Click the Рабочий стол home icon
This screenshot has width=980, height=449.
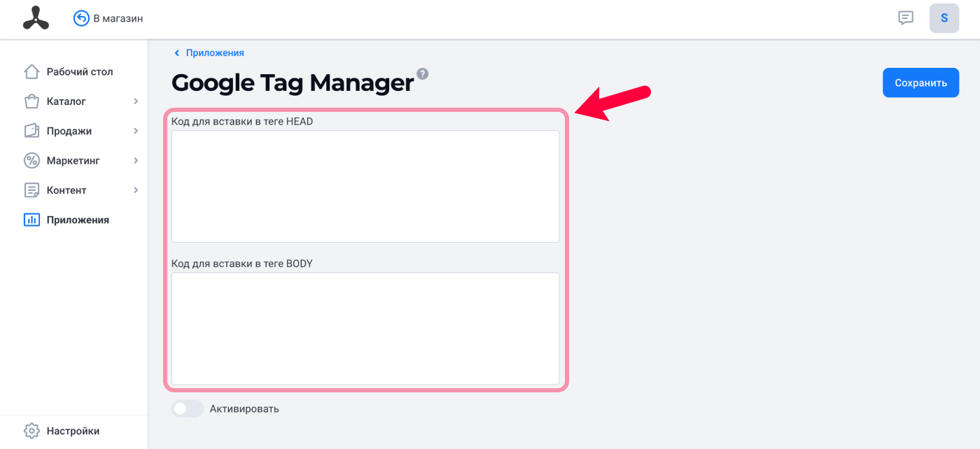[x=31, y=71]
